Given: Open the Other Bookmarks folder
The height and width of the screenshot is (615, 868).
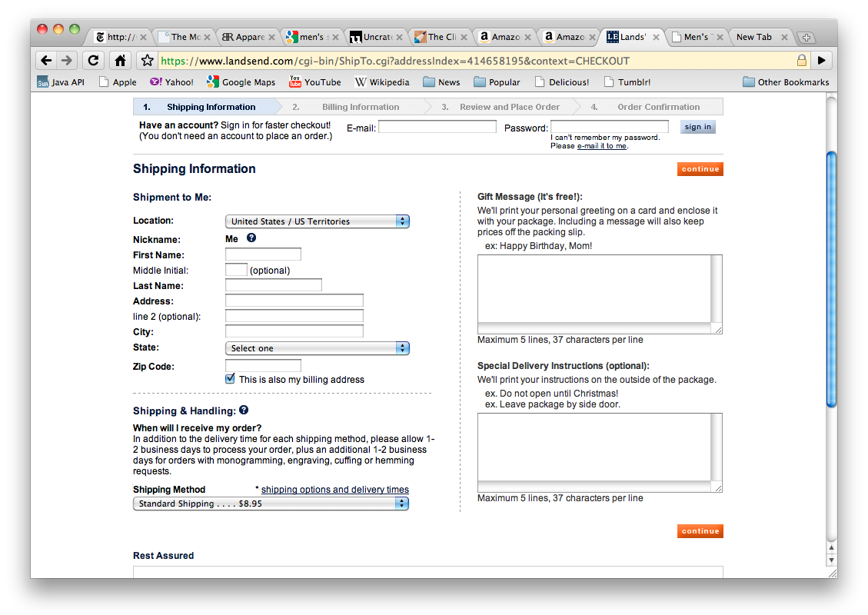Looking at the screenshot, I should 786,82.
